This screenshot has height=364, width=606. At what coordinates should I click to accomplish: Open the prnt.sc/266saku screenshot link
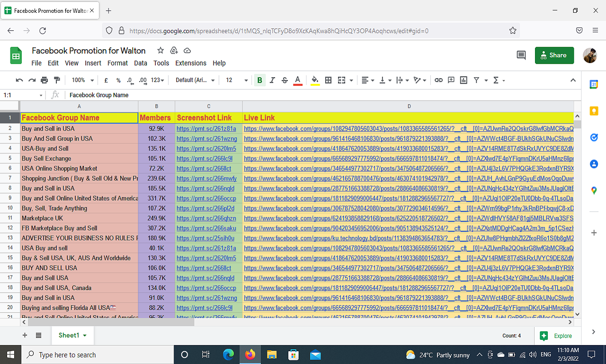coord(206,228)
